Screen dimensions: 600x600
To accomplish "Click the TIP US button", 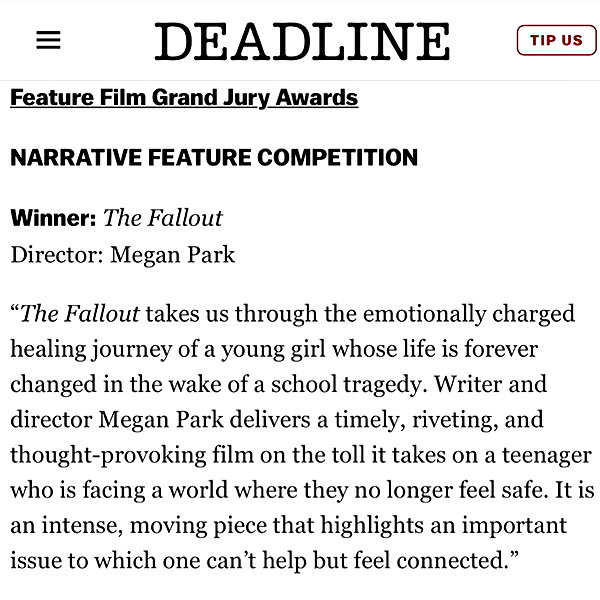I will [x=556, y=40].
